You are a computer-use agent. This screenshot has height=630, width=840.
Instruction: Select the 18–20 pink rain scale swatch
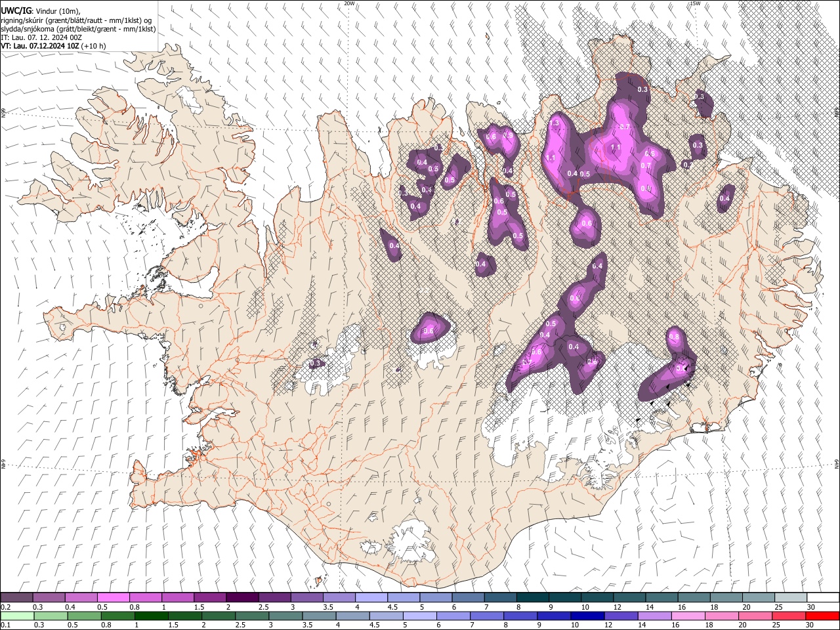click(x=721, y=616)
